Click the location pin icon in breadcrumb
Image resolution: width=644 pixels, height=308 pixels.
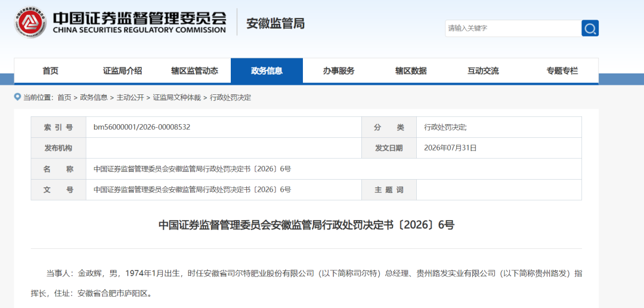click(17, 97)
